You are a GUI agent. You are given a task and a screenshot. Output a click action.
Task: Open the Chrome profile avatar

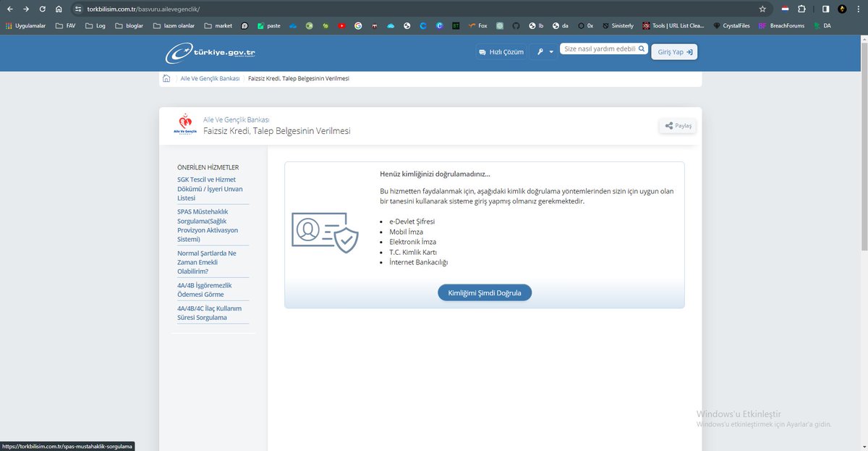[842, 9]
